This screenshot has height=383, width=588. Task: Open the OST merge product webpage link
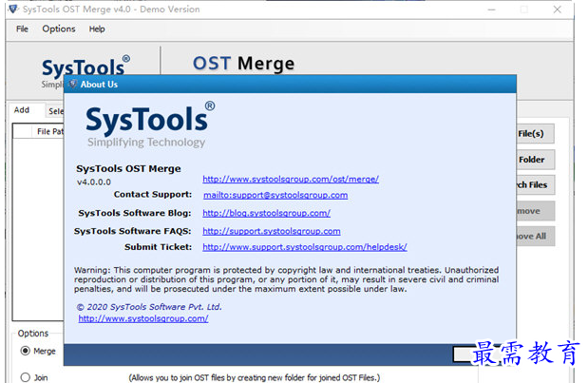291,179
